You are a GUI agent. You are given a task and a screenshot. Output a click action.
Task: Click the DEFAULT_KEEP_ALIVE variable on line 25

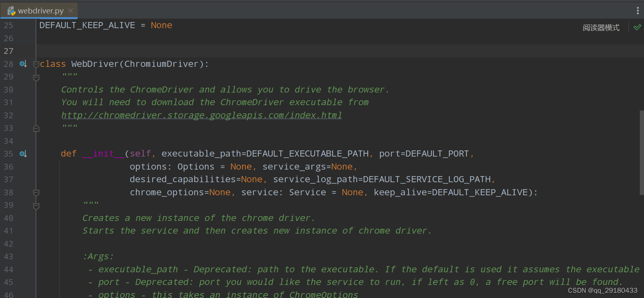point(87,25)
